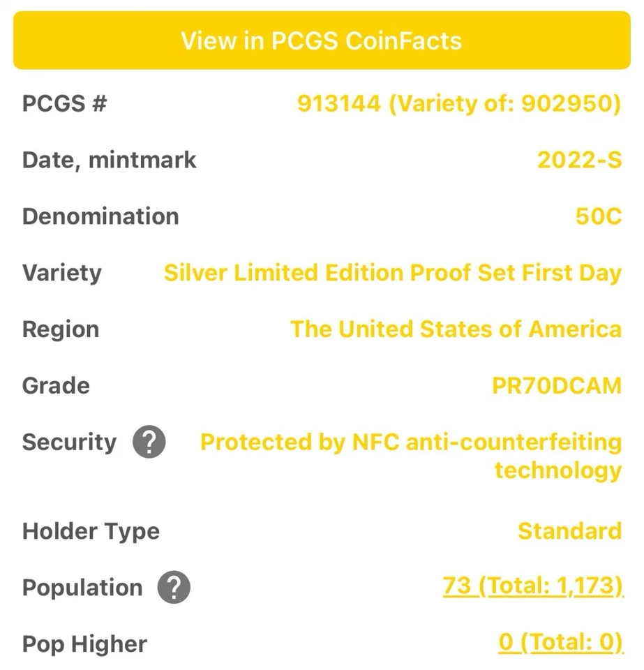Screen dimensions: 644x670
Task: Open Security NFC anti-counterfeiting explanation
Action: pos(148,442)
